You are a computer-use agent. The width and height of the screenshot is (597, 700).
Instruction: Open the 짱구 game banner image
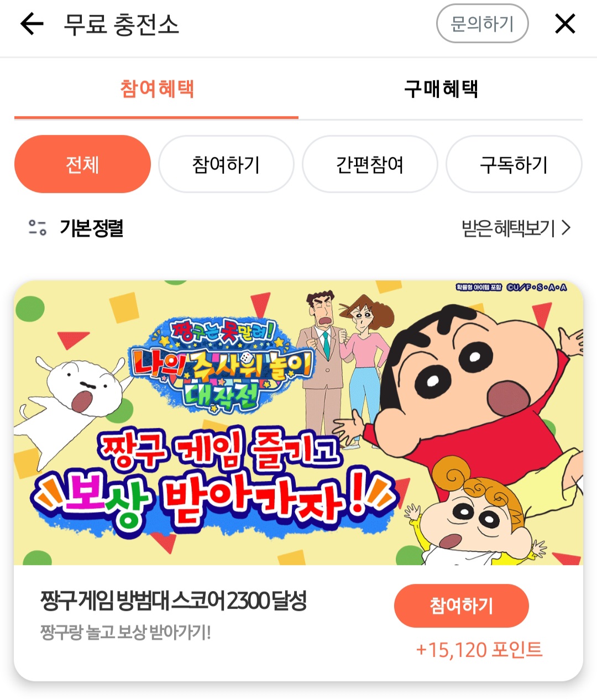point(298,423)
